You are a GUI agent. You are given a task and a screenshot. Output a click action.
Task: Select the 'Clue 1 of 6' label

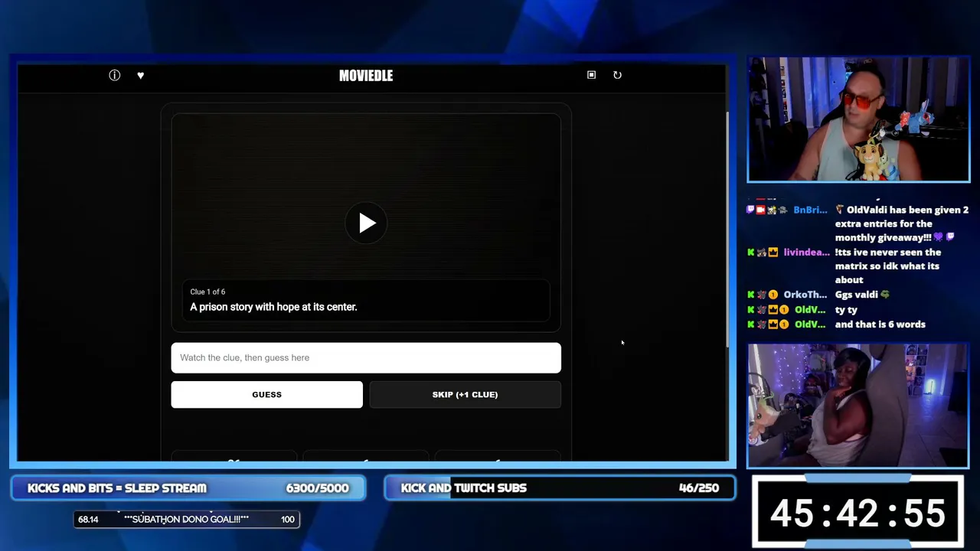click(x=207, y=292)
